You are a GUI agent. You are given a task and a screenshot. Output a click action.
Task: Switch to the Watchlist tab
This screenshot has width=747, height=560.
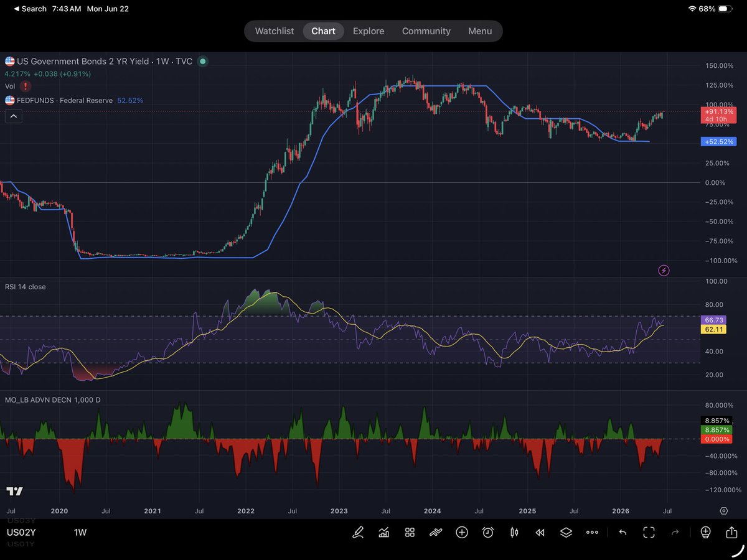pyautogui.click(x=275, y=31)
